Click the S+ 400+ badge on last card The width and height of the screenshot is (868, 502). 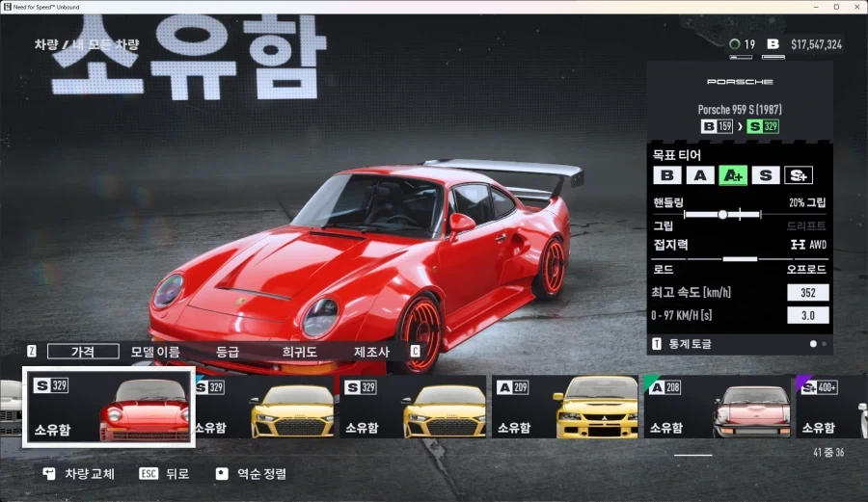tap(819, 387)
